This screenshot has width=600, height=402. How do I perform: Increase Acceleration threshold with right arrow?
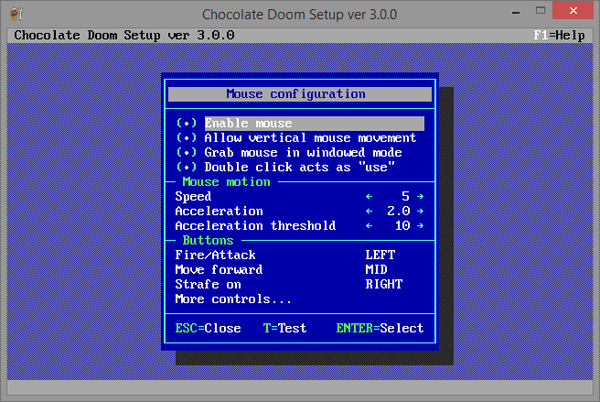coord(420,226)
